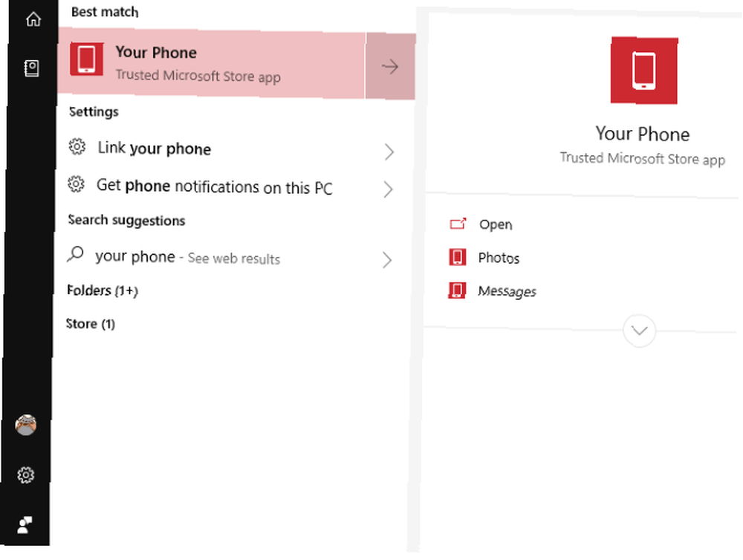Expand Your Phone result with arrow

391,66
